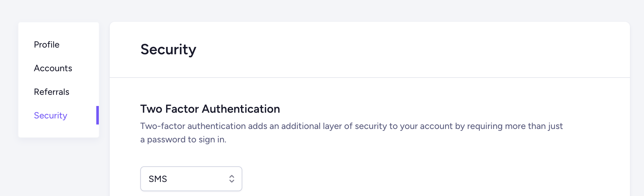This screenshot has width=644, height=196.
Task: Open the Referrals section
Action: tap(51, 92)
